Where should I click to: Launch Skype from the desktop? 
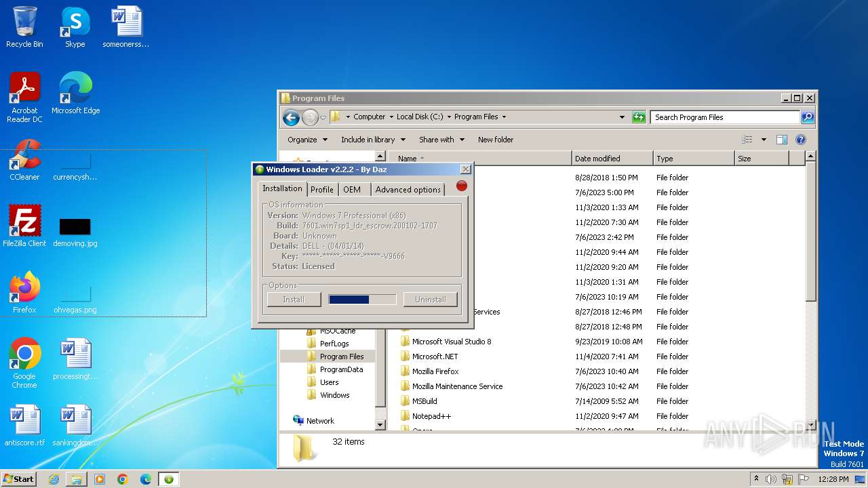click(x=75, y=27)
